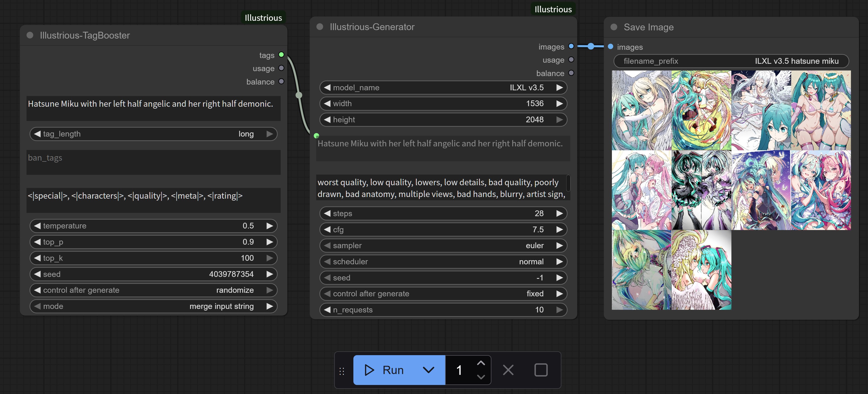This screenshot has height=394, width=868.
Task: Decrease cfg with left arrow
Action: point(327,229)
